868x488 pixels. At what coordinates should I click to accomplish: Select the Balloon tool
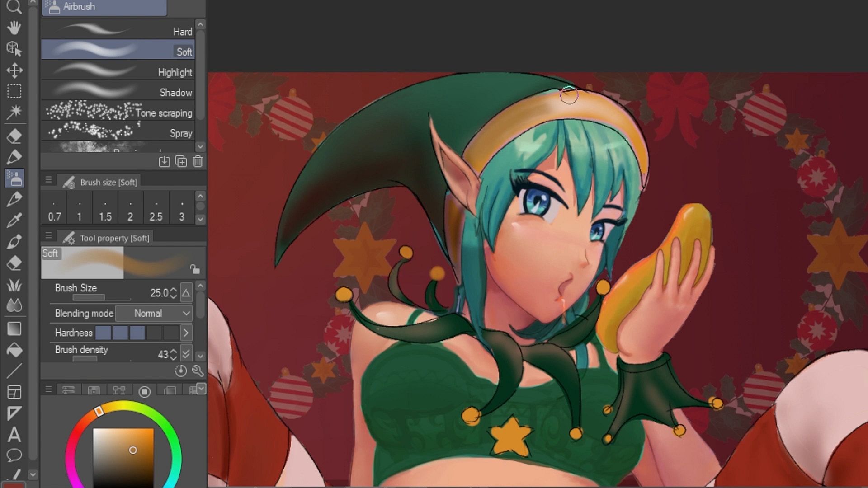[14, 455]
